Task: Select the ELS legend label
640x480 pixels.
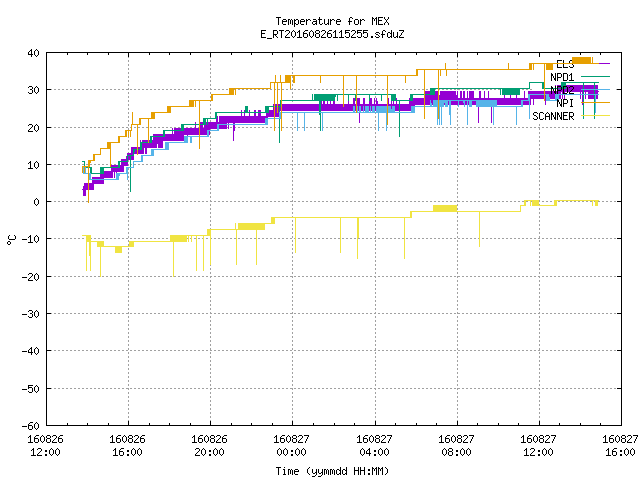Action: (565, 64)
